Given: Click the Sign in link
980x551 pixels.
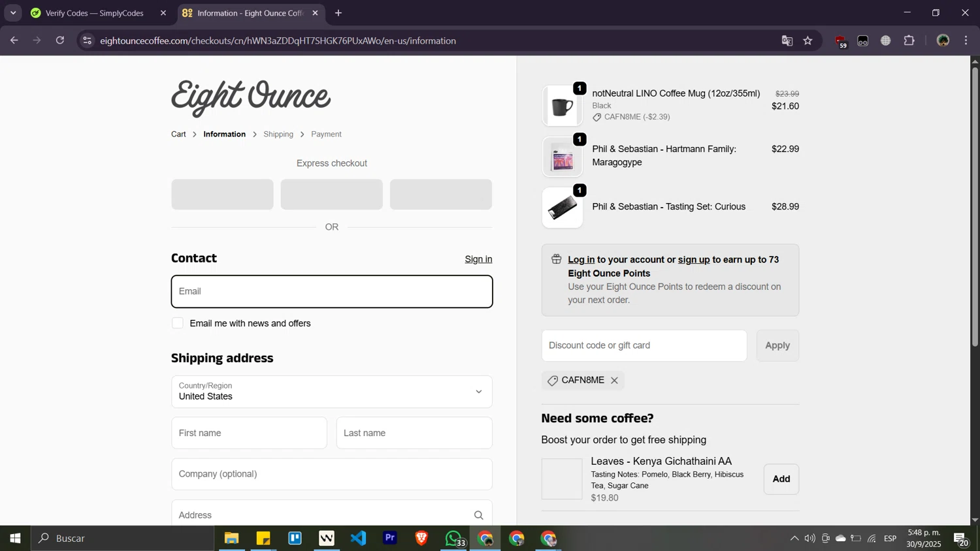Looking at the screenshot, I should [x=478, y=259].
